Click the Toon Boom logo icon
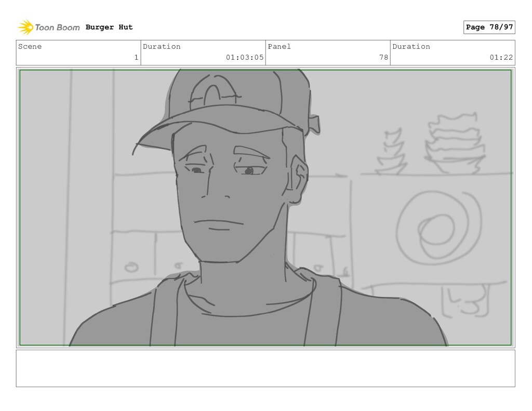 coord(25,28)
